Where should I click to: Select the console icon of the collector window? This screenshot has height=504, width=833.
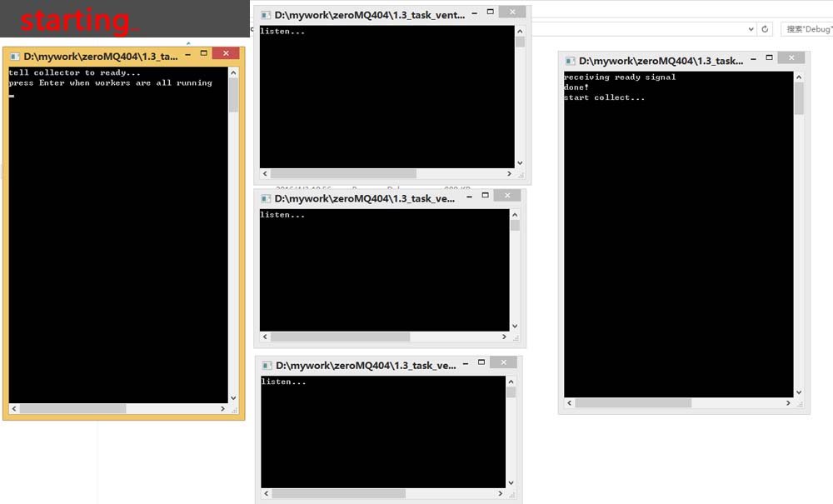pos(568,57)
